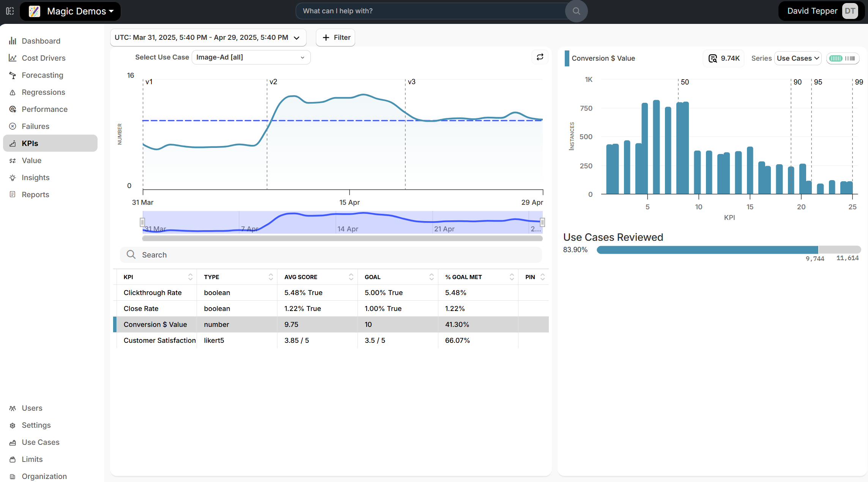Image resolution: width=868 pixels, height=482 pixels.
Task: Expand the UTC date range picker
Action: [208, 38]
